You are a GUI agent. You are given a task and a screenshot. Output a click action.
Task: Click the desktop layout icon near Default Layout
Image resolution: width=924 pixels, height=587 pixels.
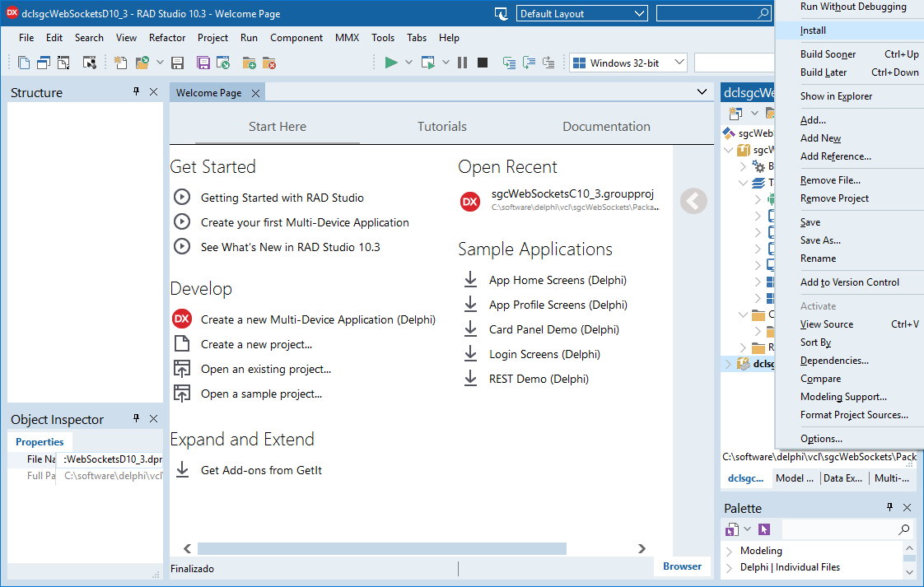(501, 13)
